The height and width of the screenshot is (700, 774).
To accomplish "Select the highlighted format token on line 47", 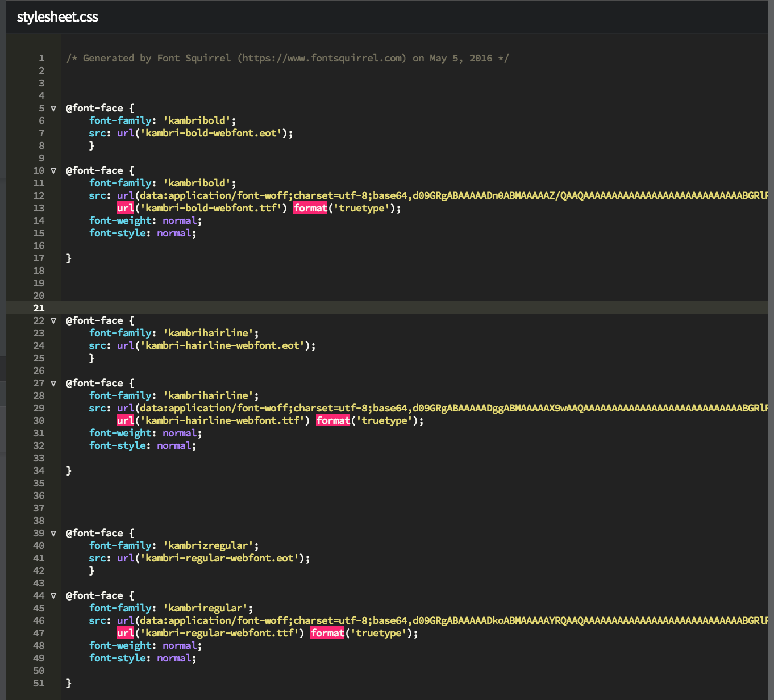I will [x=327, y=633].
